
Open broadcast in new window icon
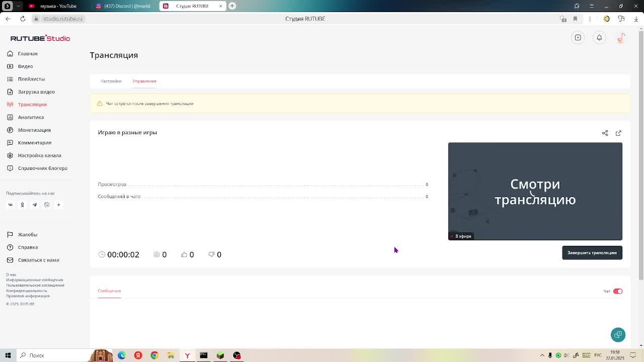618,133
